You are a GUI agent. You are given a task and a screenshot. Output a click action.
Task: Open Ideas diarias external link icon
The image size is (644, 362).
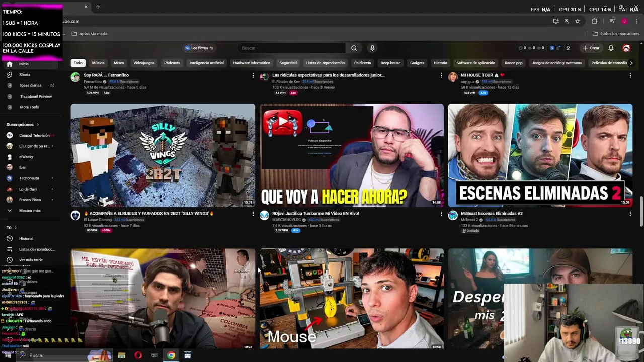[52, 85]
